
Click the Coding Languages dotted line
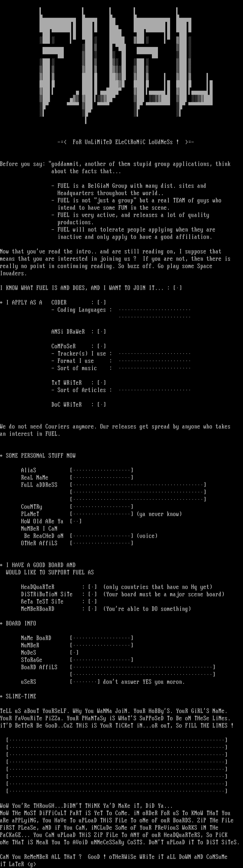point(155,310)
